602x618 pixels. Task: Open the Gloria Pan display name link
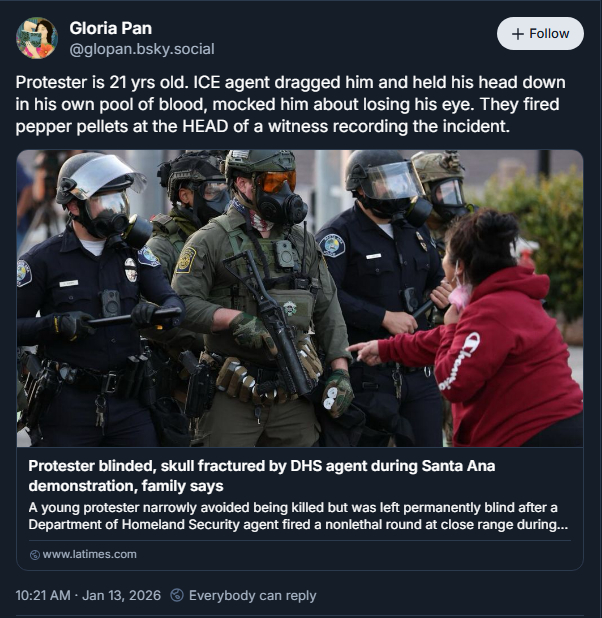click(x=110, y=28)
